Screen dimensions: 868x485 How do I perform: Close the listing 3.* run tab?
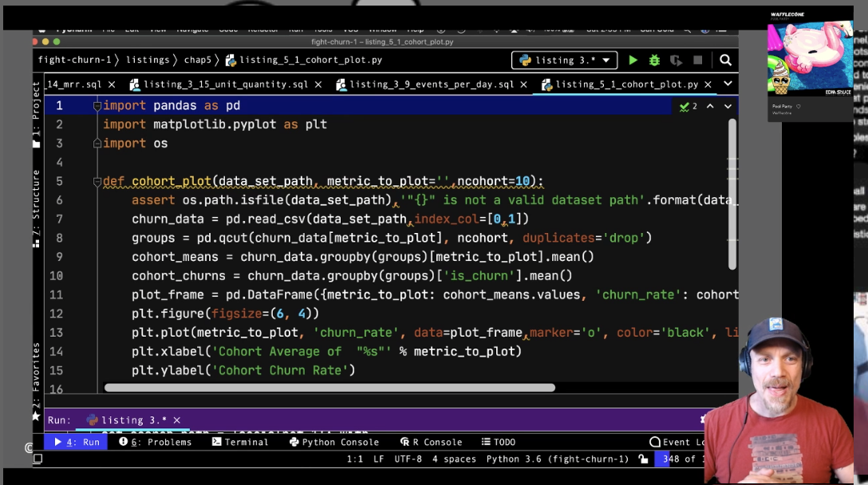pos(177,420)
